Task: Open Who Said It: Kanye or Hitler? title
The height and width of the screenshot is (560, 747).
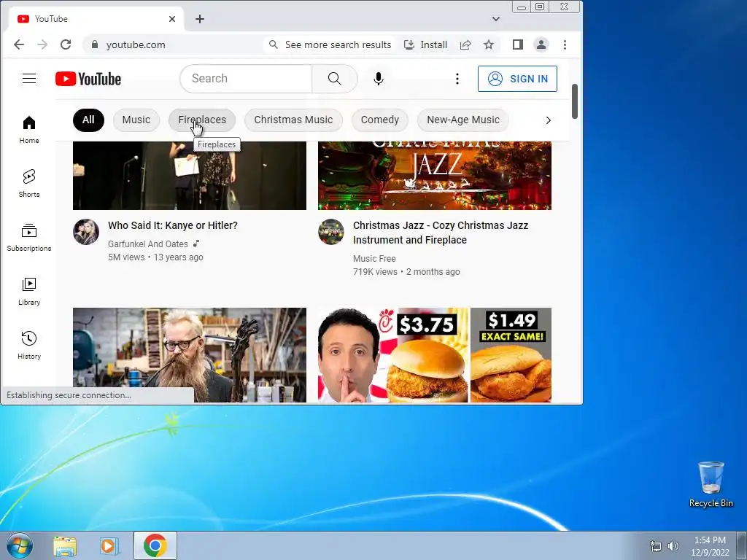Action: pyautogui.click(x=172, y=225)
